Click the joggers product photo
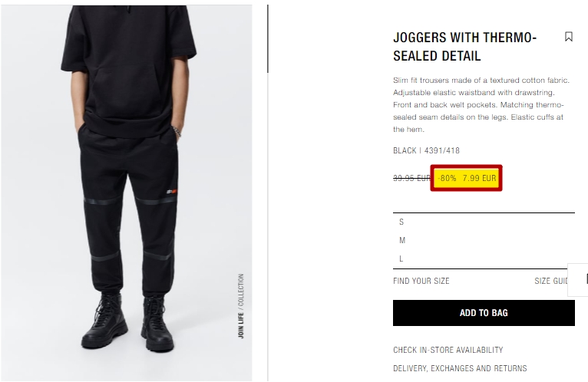 coord(127,193)
